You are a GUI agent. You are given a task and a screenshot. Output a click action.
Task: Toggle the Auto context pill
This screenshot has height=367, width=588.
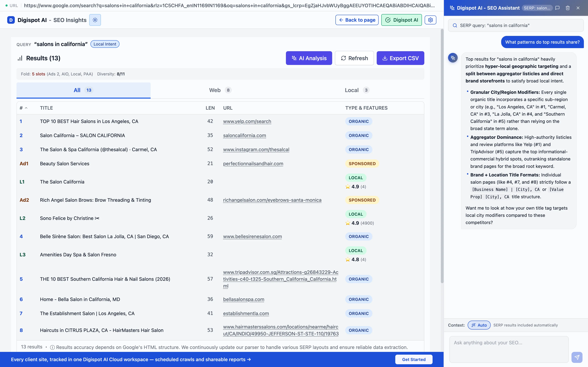click(x=479, y=325)
